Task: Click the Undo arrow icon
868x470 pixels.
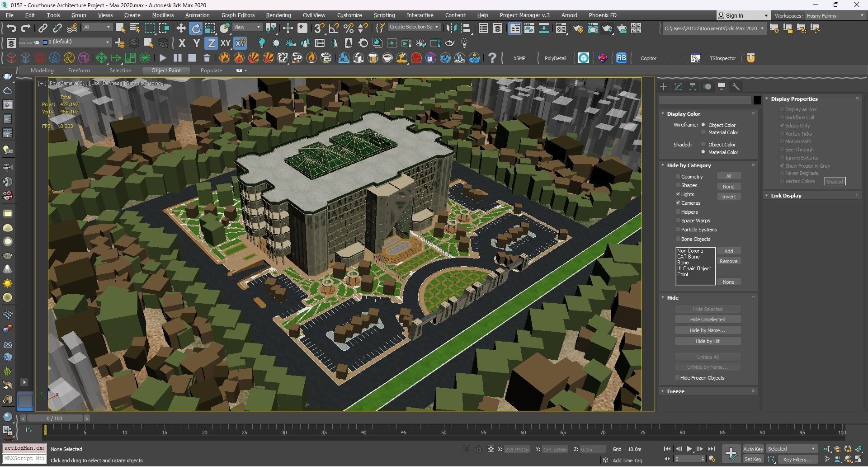Action: (x=11, y=28)
